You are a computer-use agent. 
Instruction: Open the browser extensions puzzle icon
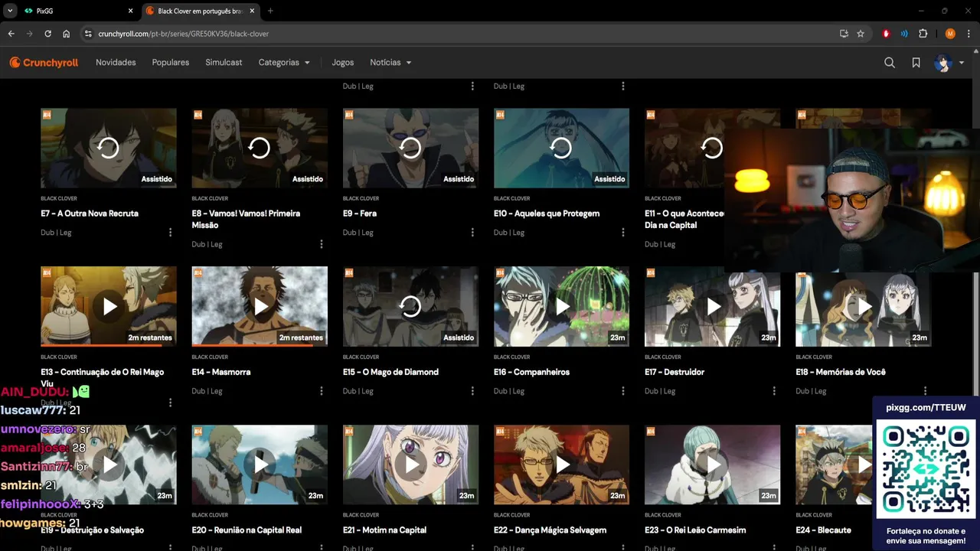[x=923, y=34]
